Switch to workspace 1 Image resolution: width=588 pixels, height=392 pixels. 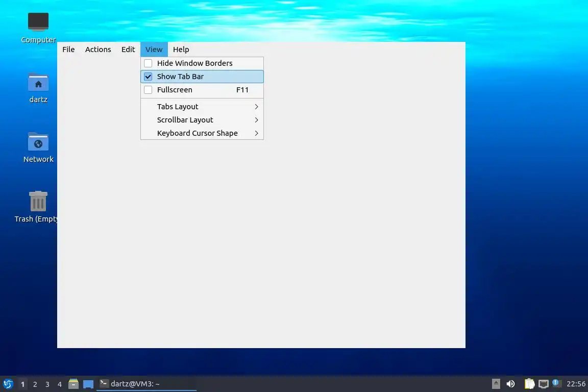[23, 384]
